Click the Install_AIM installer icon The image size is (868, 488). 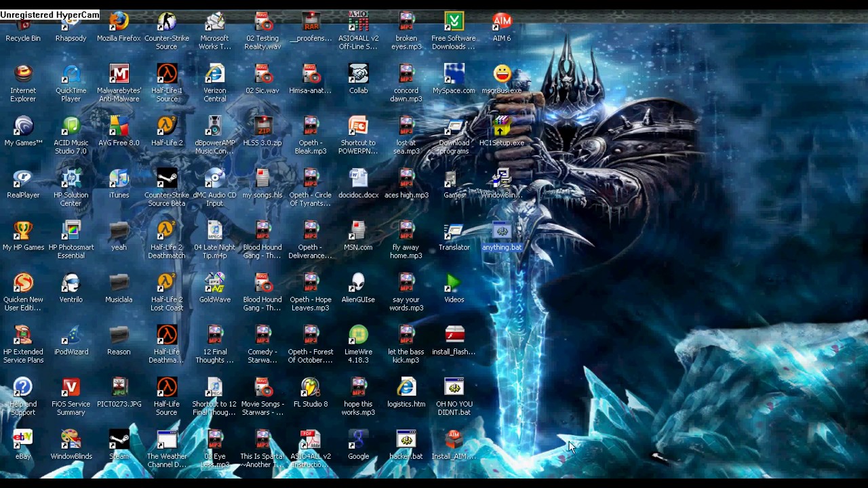[x=454, y=444]
